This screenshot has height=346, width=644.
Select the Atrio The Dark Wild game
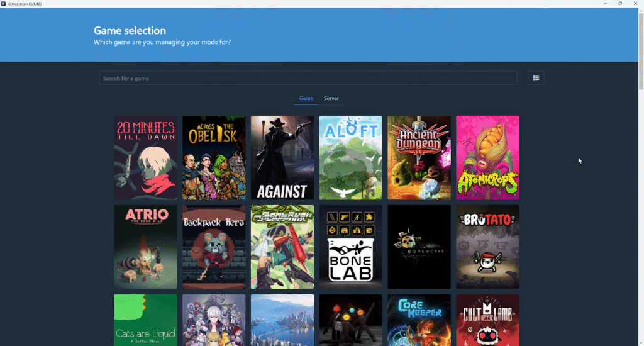(145, 247)
